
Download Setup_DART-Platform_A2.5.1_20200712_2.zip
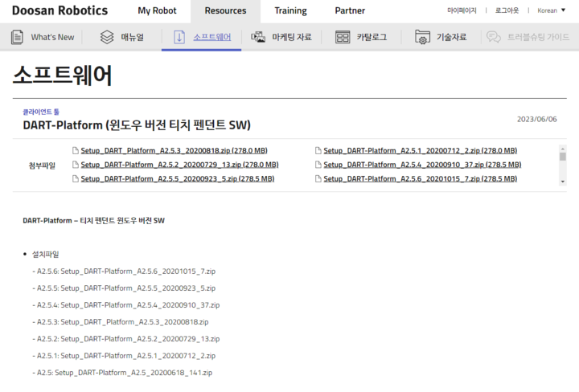click(421, 150)
